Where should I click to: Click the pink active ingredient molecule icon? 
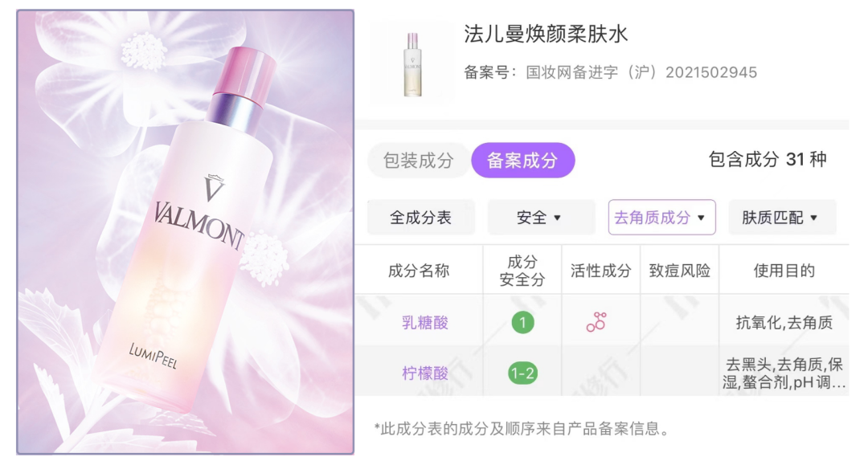click(x=596, y=322)
